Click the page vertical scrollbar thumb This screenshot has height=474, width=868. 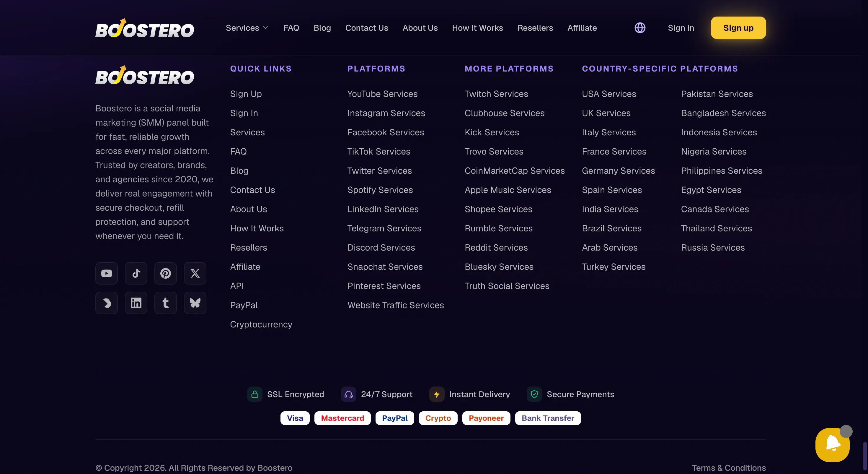[865, 456]
